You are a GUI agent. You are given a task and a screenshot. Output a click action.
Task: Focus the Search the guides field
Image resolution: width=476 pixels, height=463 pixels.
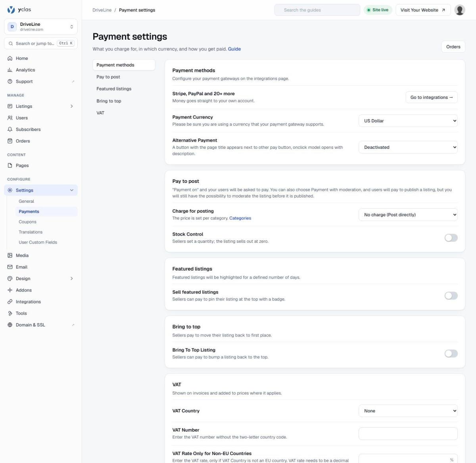317,10
